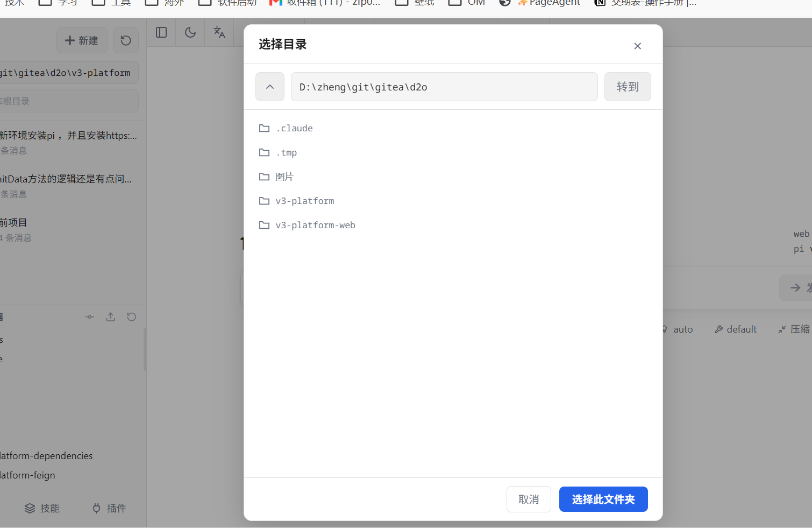This screenshot has width=812, height=528.
Task: Click the 转到 button
Action: click(628, 87)
